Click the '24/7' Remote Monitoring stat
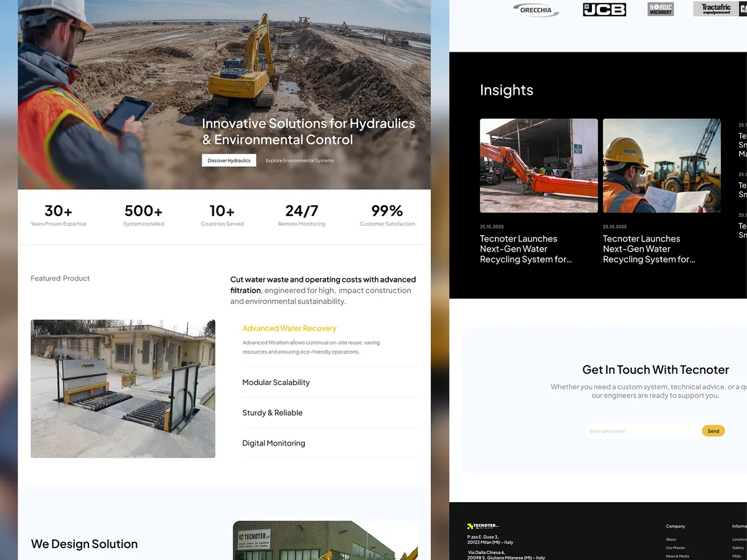This screenshot has height=560, width=747. (302, 215)
